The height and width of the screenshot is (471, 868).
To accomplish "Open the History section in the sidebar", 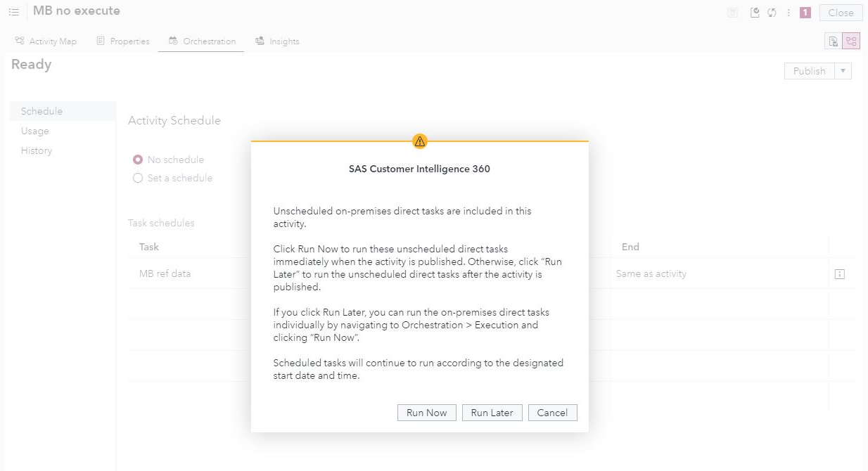I will (36, 150).
